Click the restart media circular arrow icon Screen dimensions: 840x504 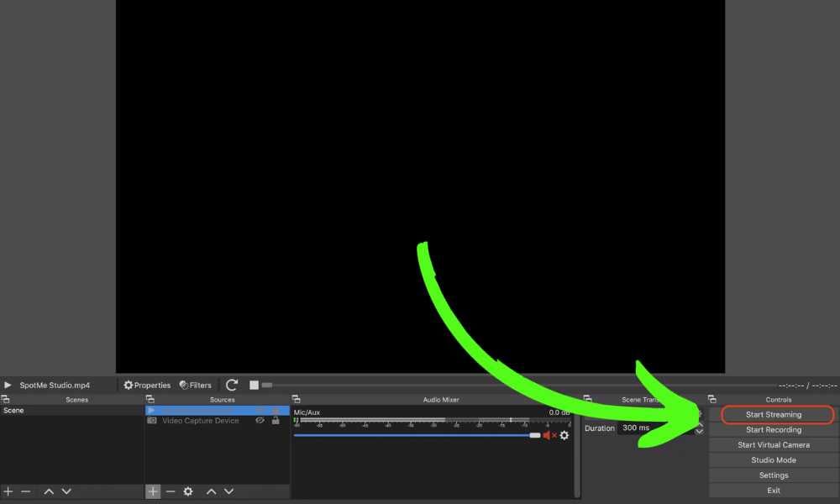pos(232,385)
